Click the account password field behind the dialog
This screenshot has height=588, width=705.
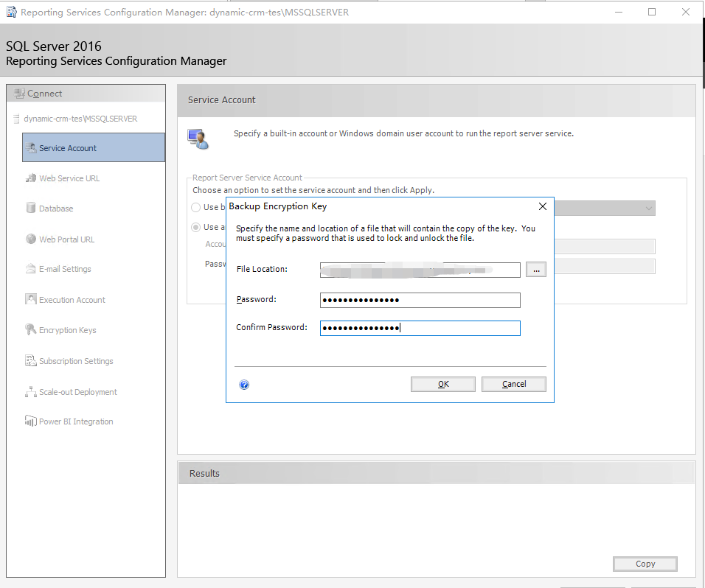pos(605,267)
